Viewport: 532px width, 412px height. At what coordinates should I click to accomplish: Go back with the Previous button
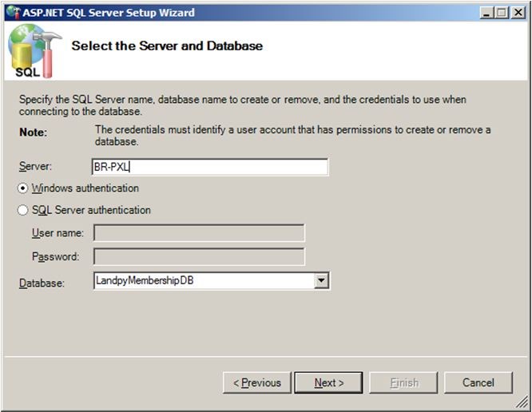point(257,382)
